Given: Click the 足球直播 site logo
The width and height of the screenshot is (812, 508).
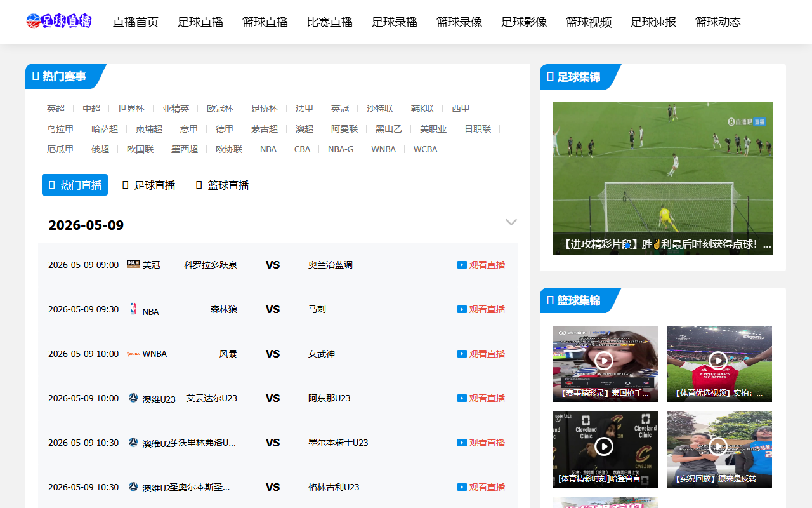Looking at the screenshot, I should (59, 21).
